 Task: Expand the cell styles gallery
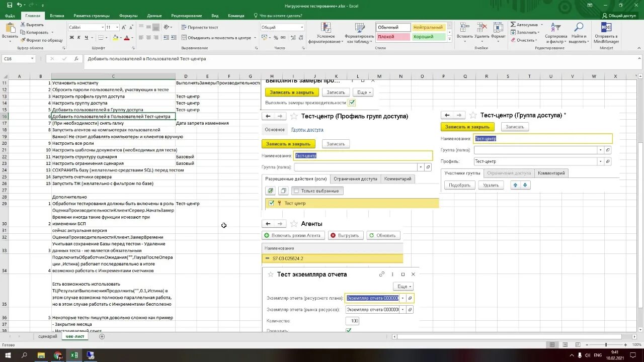point(449,39)
